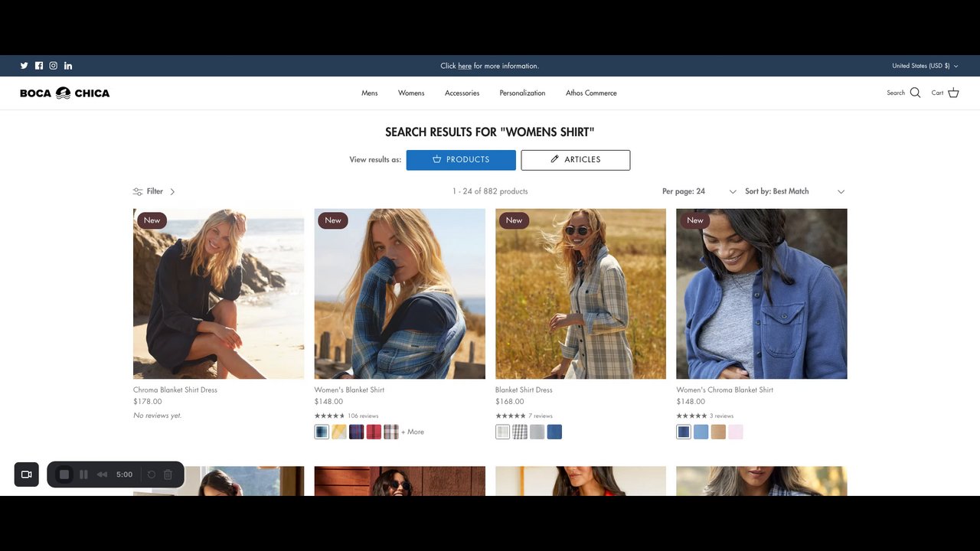Expand the Filter panel
Screen dimensions: 980x551
coord(155,191)
